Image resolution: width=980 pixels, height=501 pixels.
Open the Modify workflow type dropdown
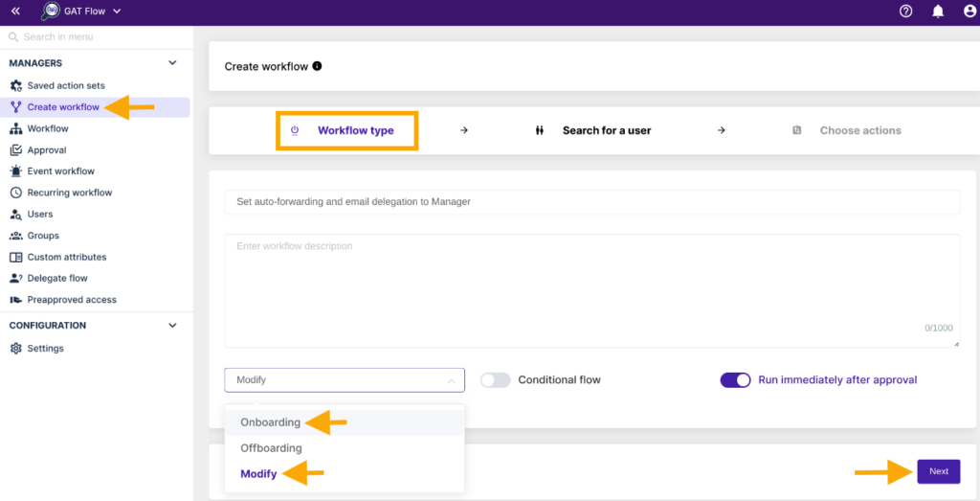345,380
